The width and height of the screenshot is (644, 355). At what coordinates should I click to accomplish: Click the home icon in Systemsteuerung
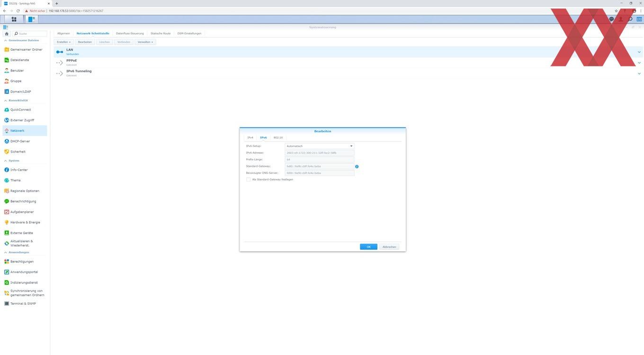[x=7, y=34]
